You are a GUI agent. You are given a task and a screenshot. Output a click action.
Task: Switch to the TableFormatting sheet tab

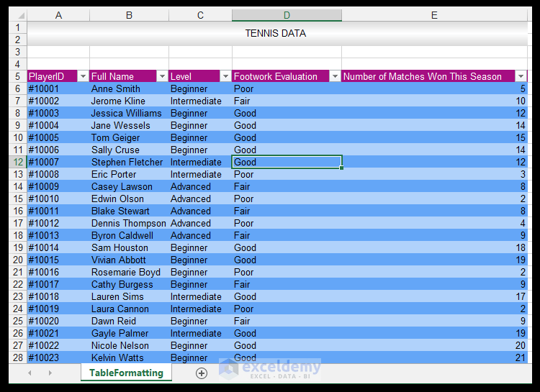(x=127, y=373)
